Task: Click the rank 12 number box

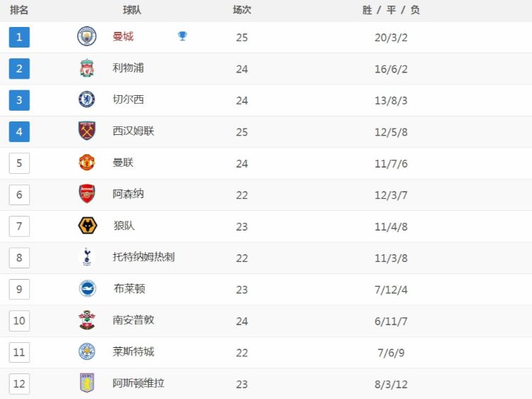Action: point(19,384)
